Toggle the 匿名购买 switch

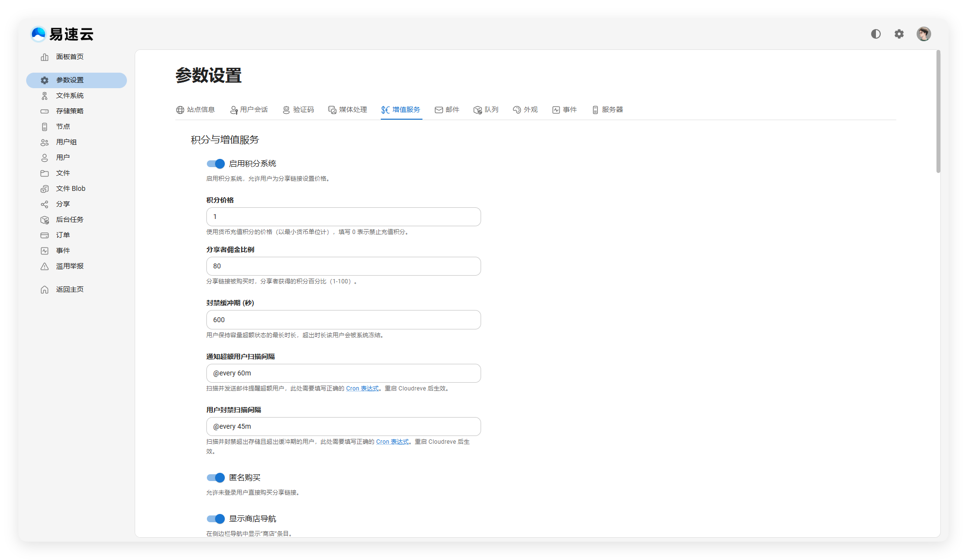coord(216,478)
